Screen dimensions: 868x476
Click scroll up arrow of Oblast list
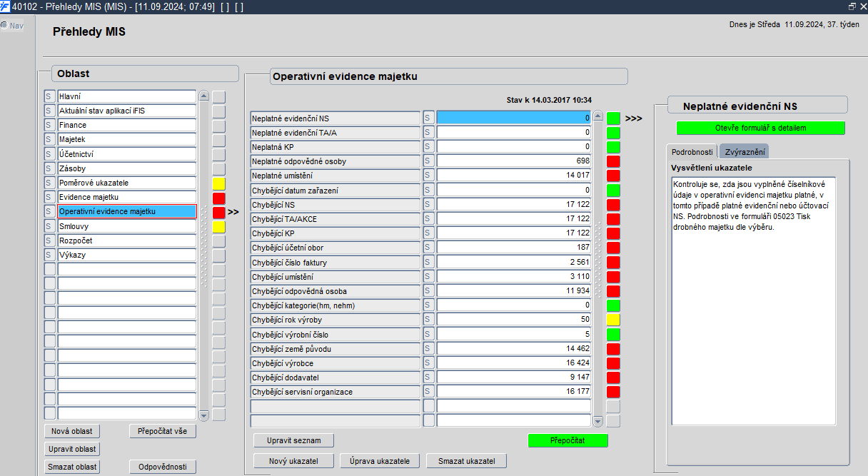203,95
